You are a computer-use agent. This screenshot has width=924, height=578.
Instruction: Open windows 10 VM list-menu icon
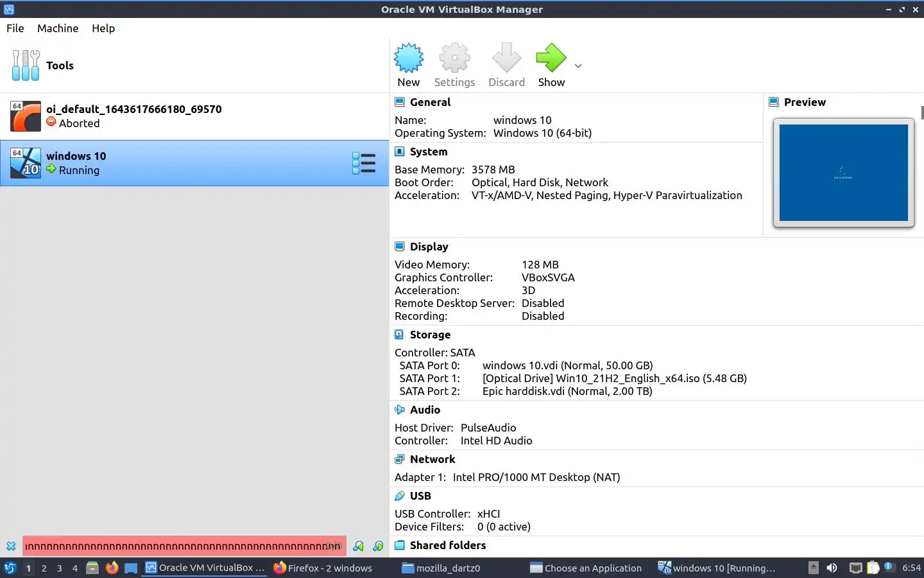(364, 163)
